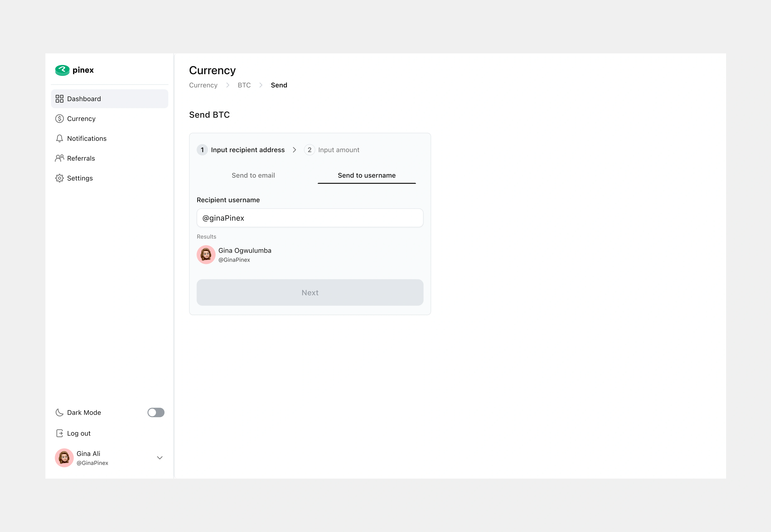The width and height of the screenshot is (771, 532).
Task: Click the Notifications bell icon
Action: [59, 138]
